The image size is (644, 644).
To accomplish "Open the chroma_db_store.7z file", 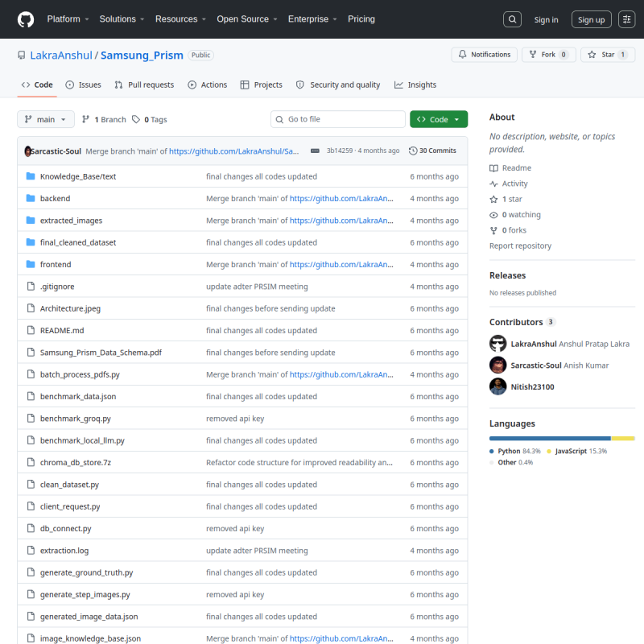I will pyautogui.click(x=76, y=462).
